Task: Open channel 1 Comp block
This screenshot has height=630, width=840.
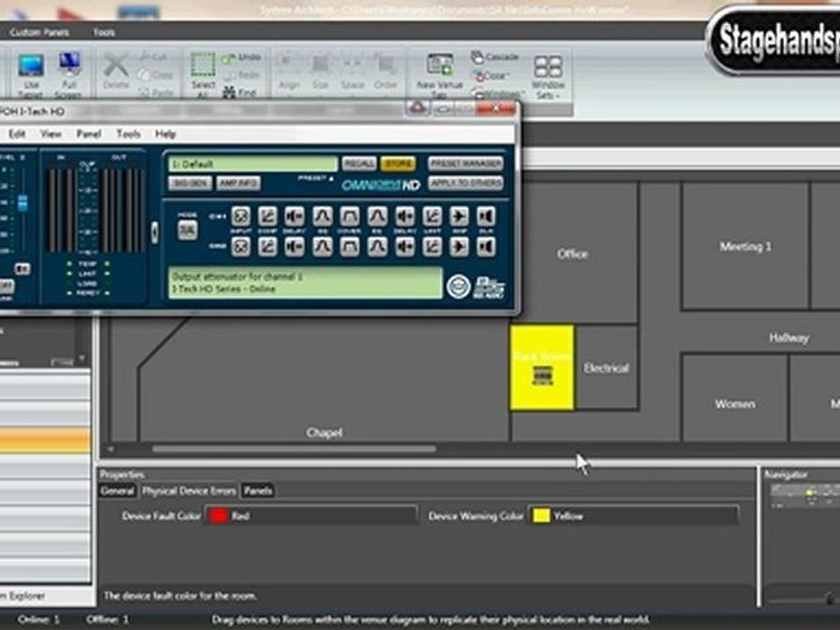Action: [268, 216]
